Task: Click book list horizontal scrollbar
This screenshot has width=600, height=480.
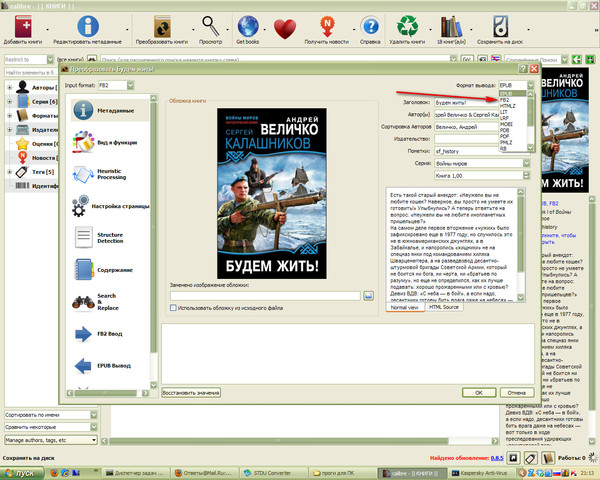Action: [x=300, y=441]
